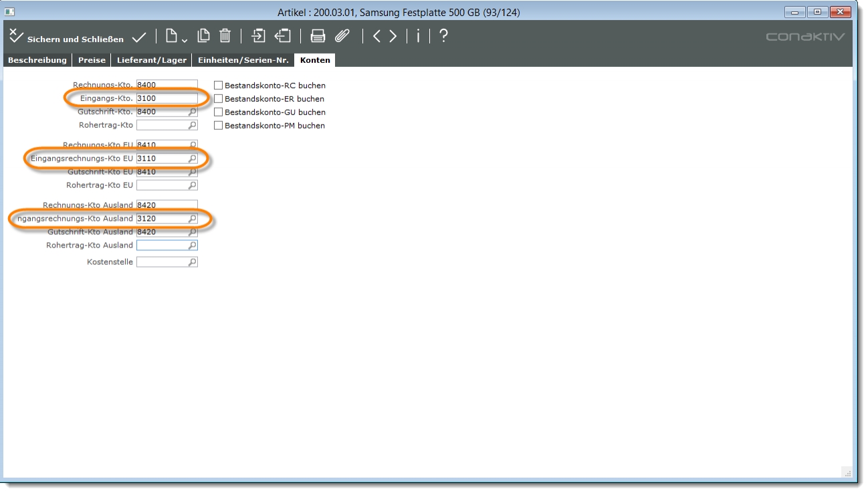Go to next article record
Screen dimensions: 868x493
coord(393,37)
